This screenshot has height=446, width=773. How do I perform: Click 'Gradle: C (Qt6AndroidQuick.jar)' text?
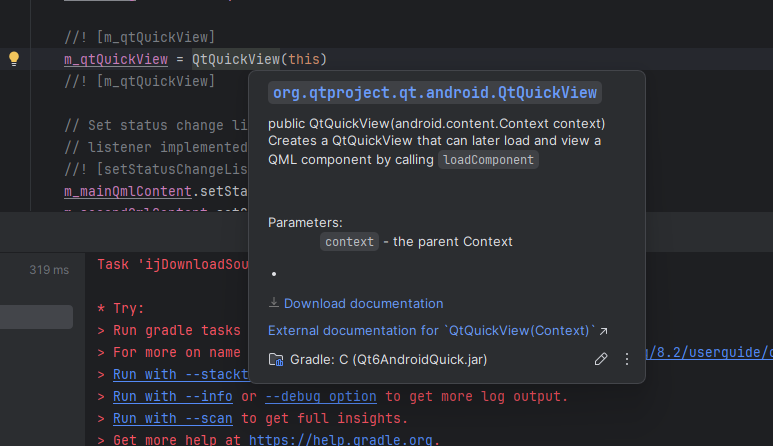(x=388, y=360)
